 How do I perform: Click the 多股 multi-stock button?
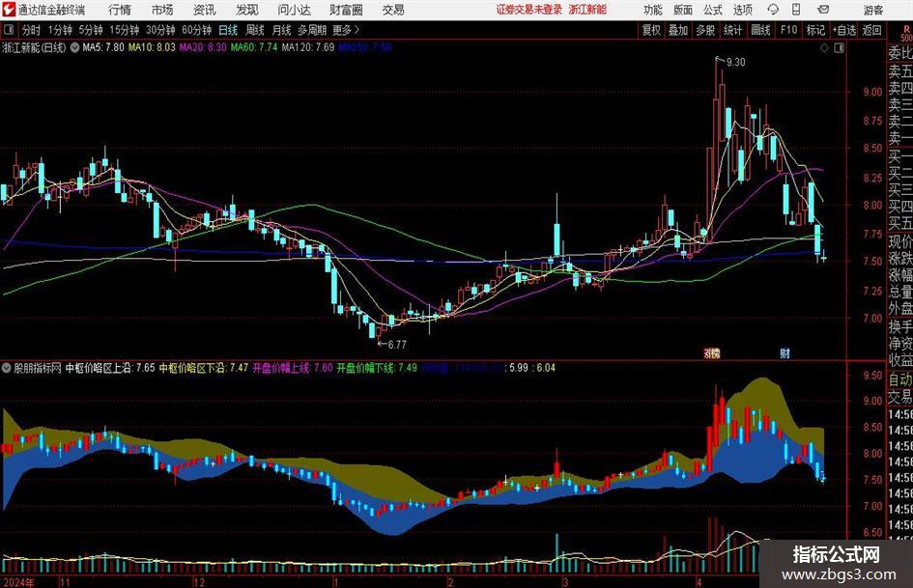(705, 30)
